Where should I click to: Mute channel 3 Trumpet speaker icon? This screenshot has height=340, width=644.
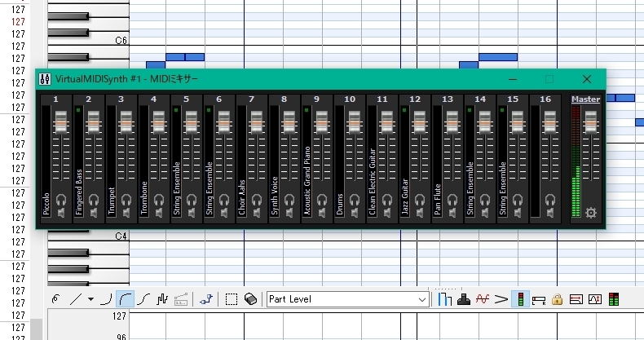126,213
